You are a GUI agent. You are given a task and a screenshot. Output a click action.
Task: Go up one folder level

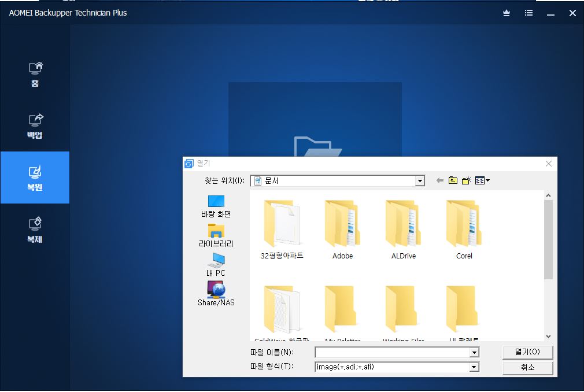(453, 180)
